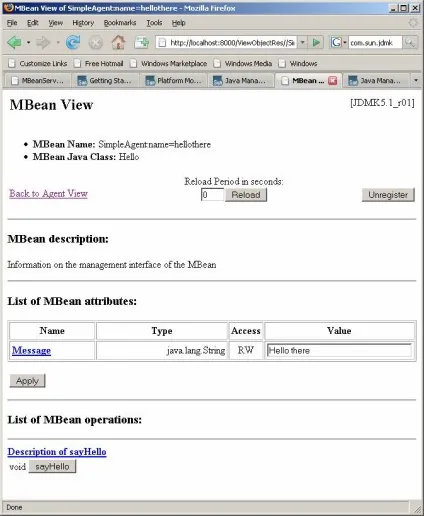Image resolution: width=424 pixels, height=516 pixels.
Task: Click the [JDMK5.1_r01] version text
Action: tap(382, 103)
